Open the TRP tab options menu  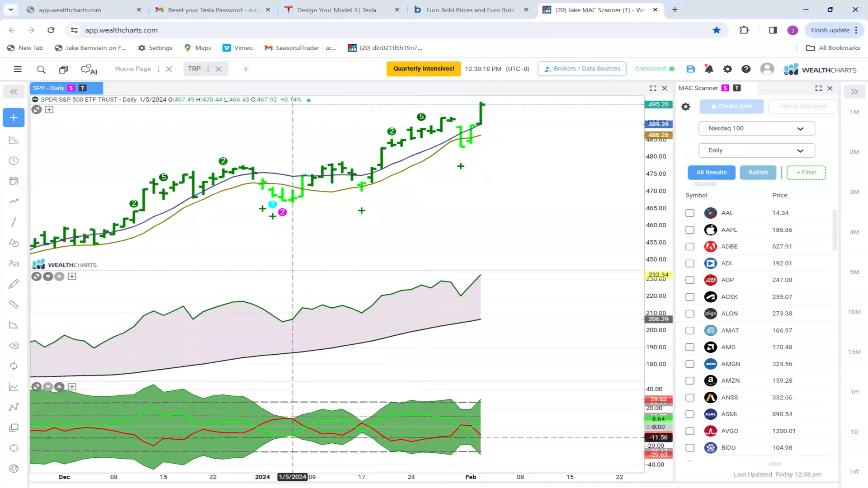pyautogui.click(x=208, y=69)
